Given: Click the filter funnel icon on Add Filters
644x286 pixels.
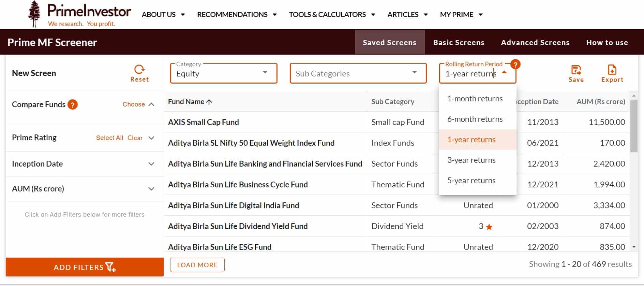Looking at the screenshot, I should [110, 267].
